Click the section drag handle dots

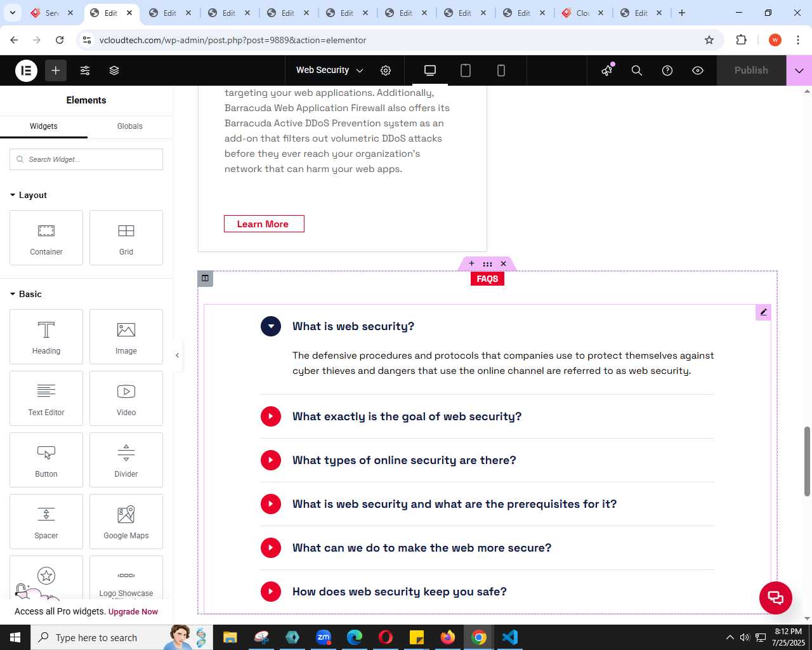(487, 263)
